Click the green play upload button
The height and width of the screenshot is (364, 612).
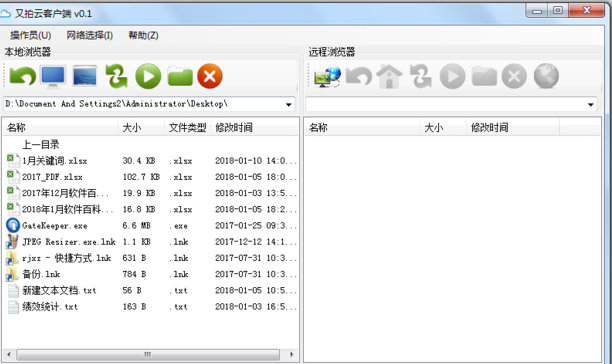click(x=148, y=76)
